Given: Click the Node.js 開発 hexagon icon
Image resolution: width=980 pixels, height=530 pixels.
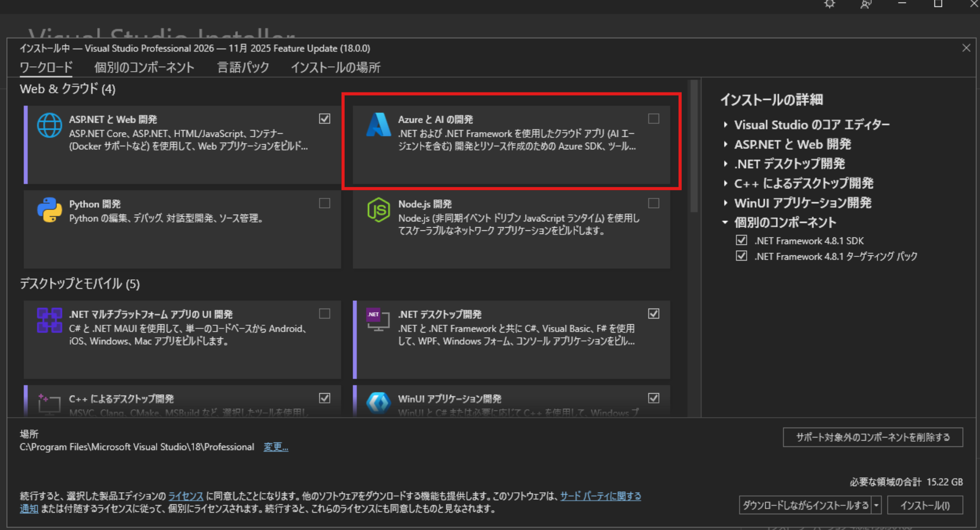Looking at the screenshot, I should (x=379, y=210).
